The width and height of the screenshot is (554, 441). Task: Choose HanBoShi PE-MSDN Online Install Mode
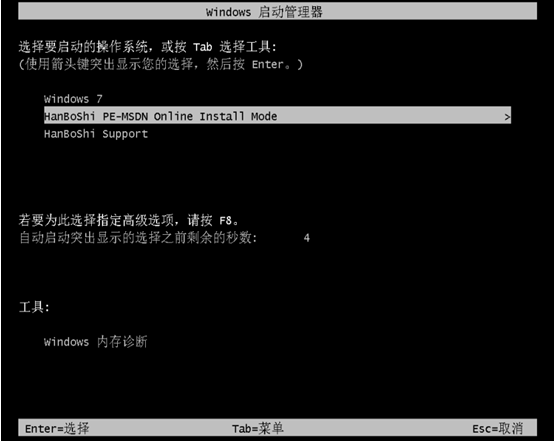click(277, 116)
